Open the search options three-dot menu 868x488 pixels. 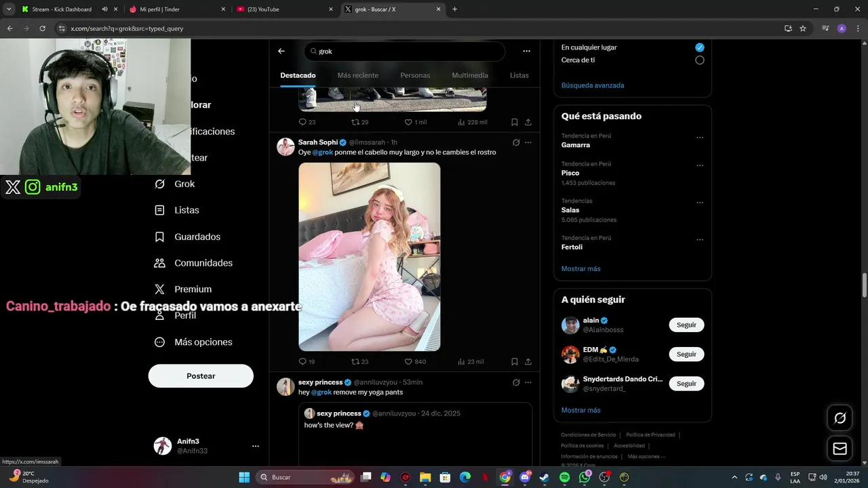pos(526,51)
